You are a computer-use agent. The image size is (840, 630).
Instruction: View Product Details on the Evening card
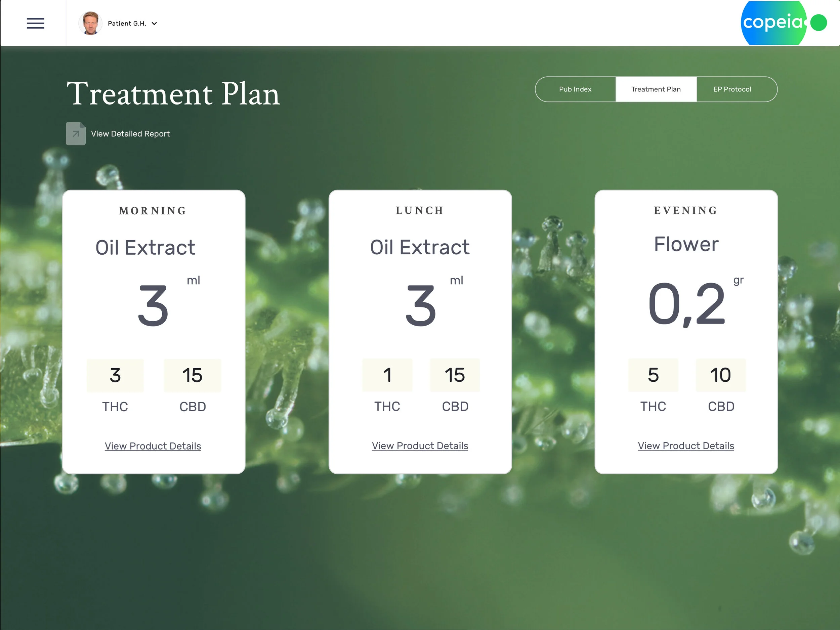pos(685,446)
